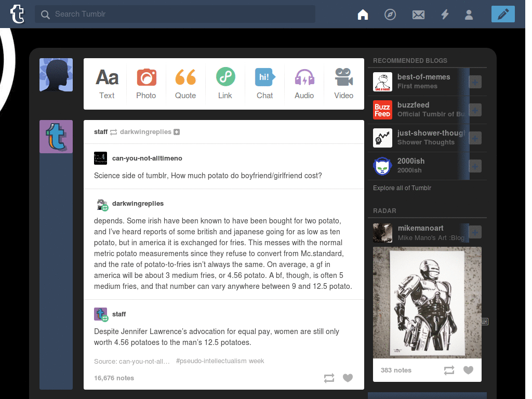Open best-of-memes recommended blog
Image resolution: width=532 pixels, height=399 pixels.
click(423, 77)
